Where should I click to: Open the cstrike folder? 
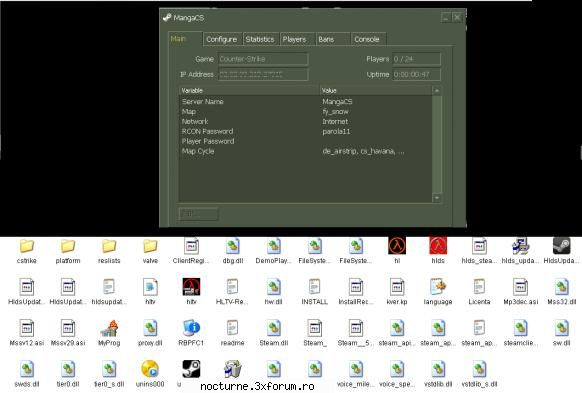click(27, 246)
